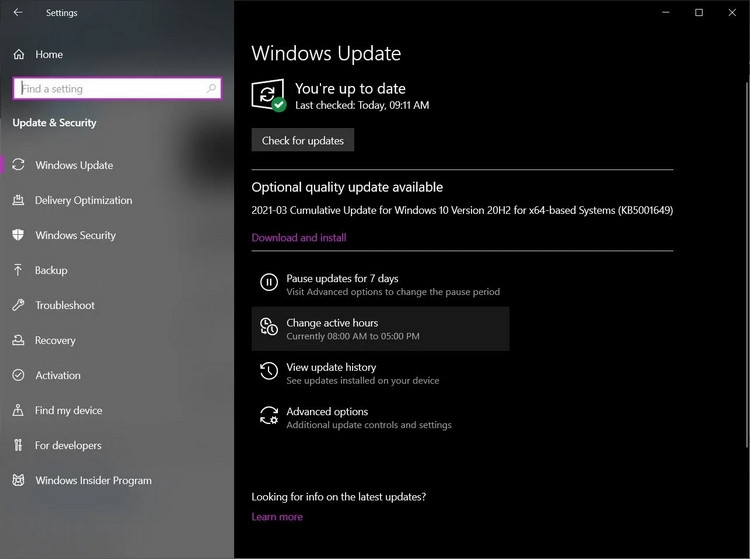The width and height of the screenshot is (750, 559).
Task: Minimize the Settings window
Action: (x=666, y=12)
